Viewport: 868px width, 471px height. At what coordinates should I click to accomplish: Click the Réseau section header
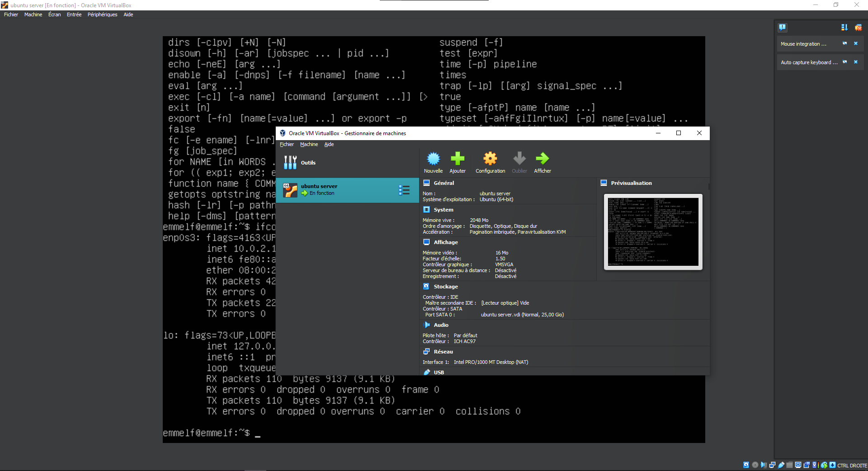[443, 352]
